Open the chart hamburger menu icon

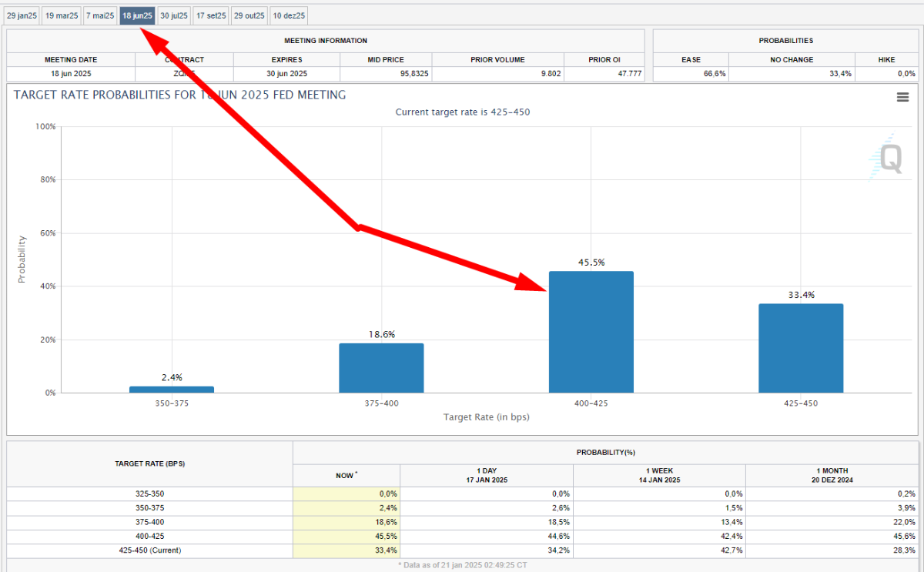coord(903,97)
